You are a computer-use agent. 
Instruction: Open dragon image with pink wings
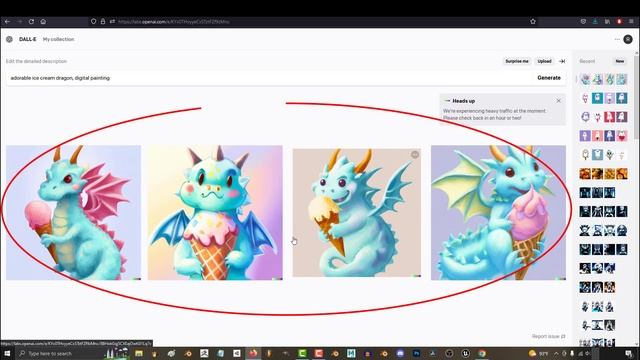click(73, 213)
